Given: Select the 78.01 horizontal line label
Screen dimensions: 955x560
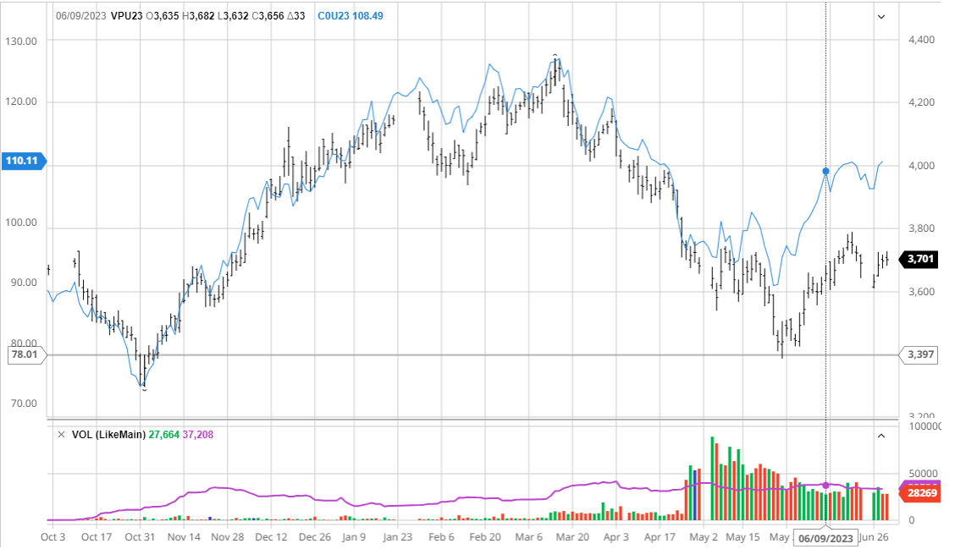Looking at the screenshot, I should point(23,355).
